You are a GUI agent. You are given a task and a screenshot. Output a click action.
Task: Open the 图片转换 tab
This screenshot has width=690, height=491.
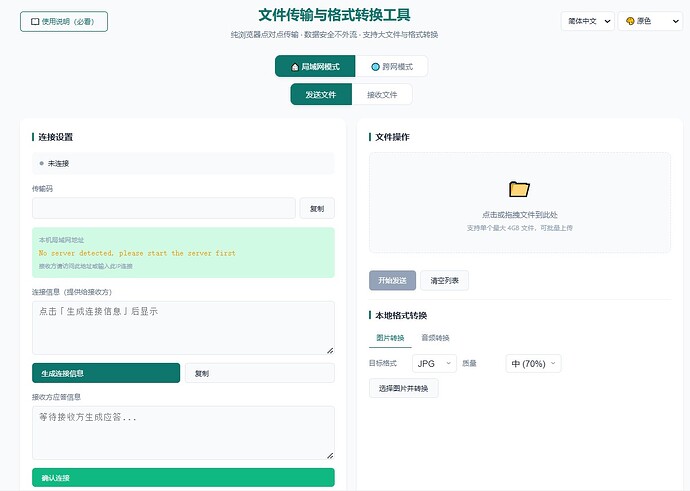click(390, 338)
